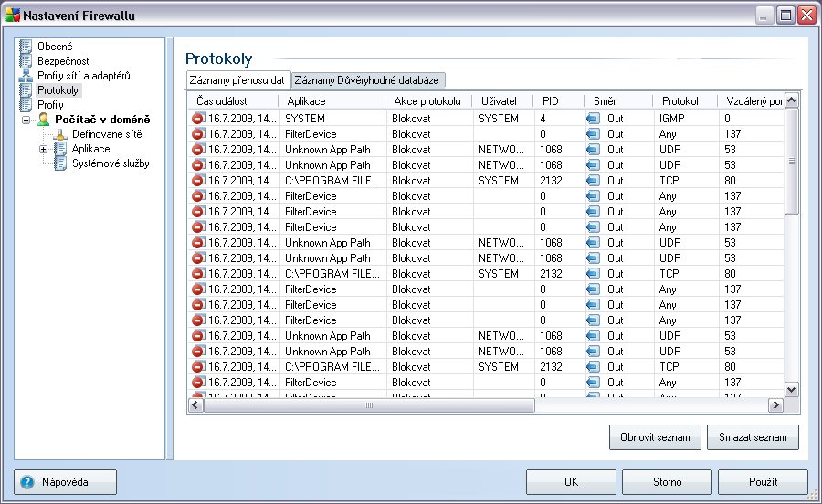This screenshot has width=822, height=504.
Task: Click the network icon beside Profily sítí a adaptérů
Action: [26, 76]
